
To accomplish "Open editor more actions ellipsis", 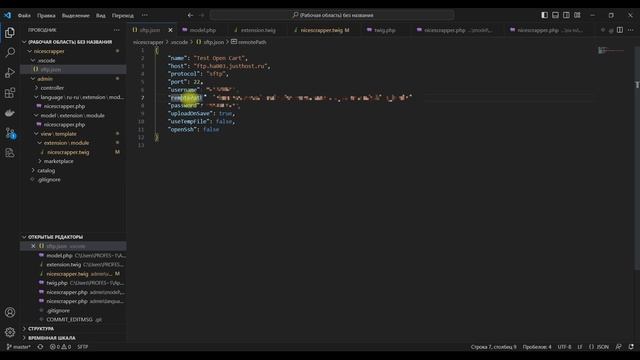I will [631, 30].
